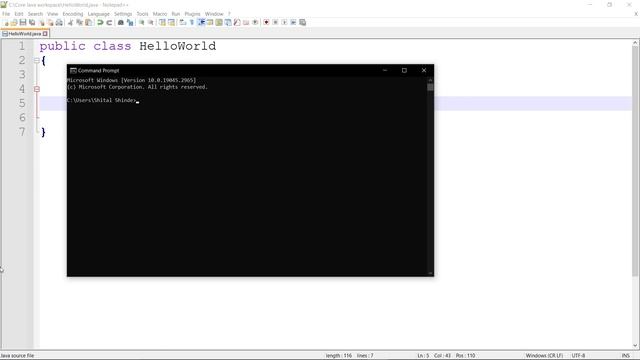640x360 pixels.
Task: Open the Encoding menu
Action: pos(73,14)
